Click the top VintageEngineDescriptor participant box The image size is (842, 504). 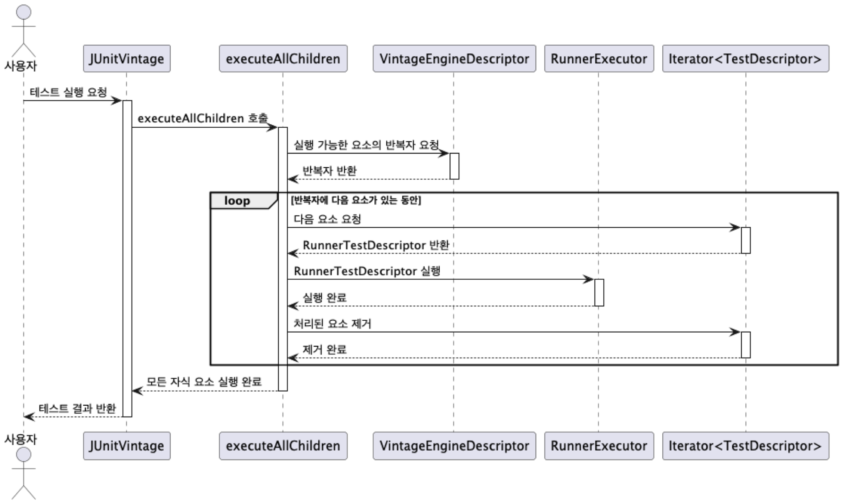pyautogui.click(x=454, y=59)
